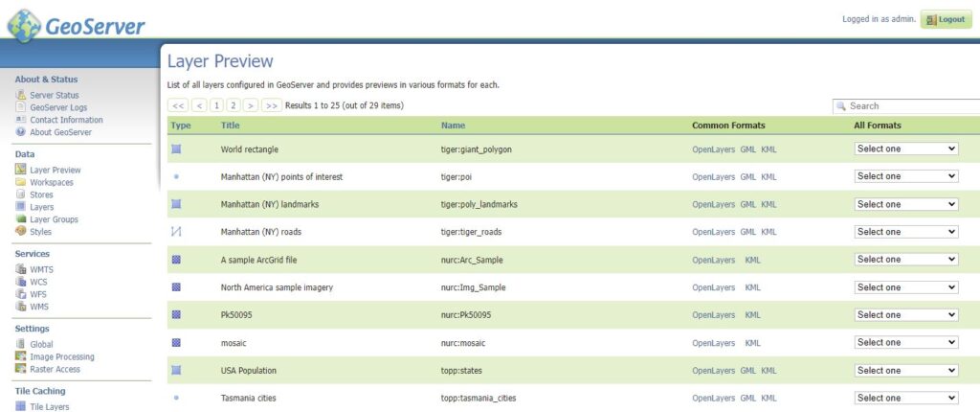The width and height of the screenshot is (980, 412).
Task: Open All Formats dropdown for topp:tasmania_cities
Action: coord(906,398)
